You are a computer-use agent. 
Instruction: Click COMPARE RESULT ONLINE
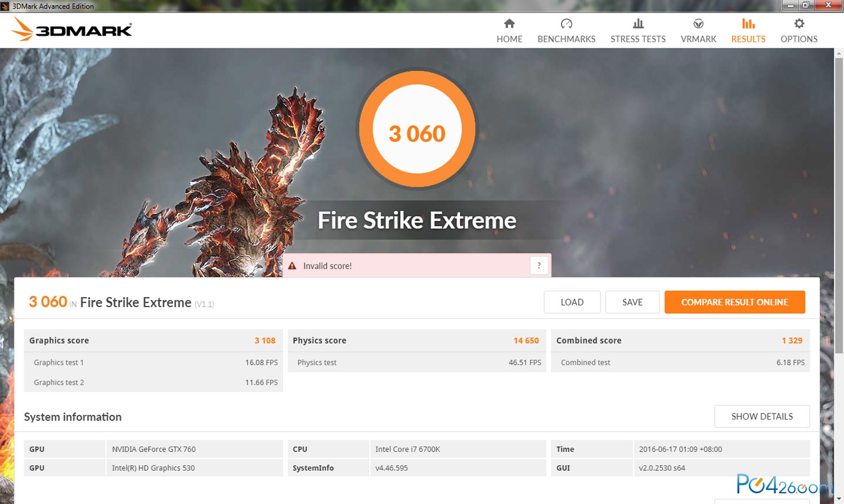pyautogui.click(x=735, y=302)
